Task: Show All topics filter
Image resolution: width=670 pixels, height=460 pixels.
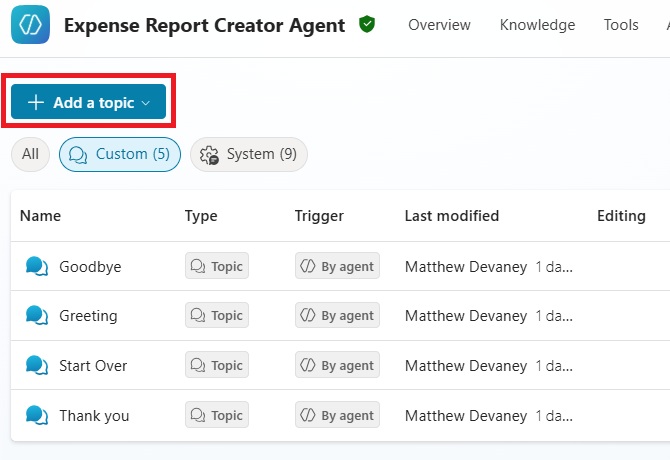Action: [30, 154]
